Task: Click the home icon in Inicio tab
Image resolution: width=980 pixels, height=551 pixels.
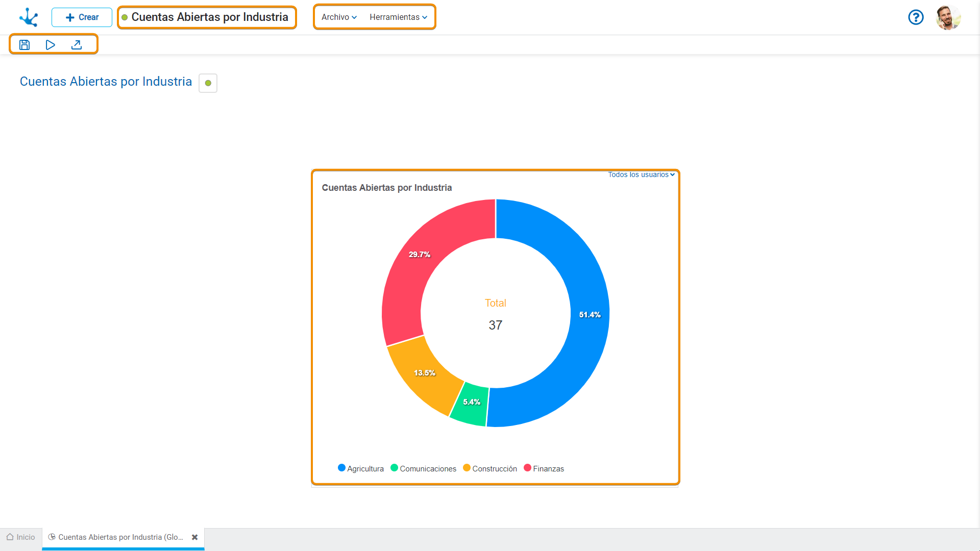Action: pyautogui.click(x=10, y=537)
